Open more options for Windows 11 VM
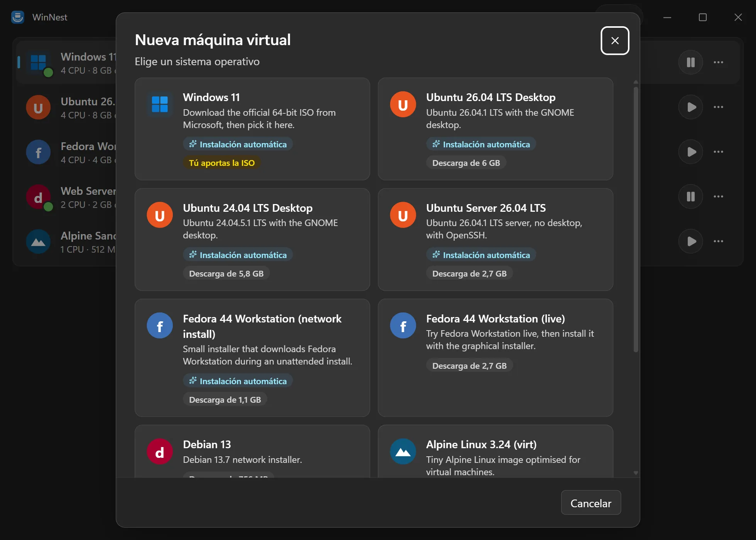Screen dimensions: 756x540 (x=718, y=62)
